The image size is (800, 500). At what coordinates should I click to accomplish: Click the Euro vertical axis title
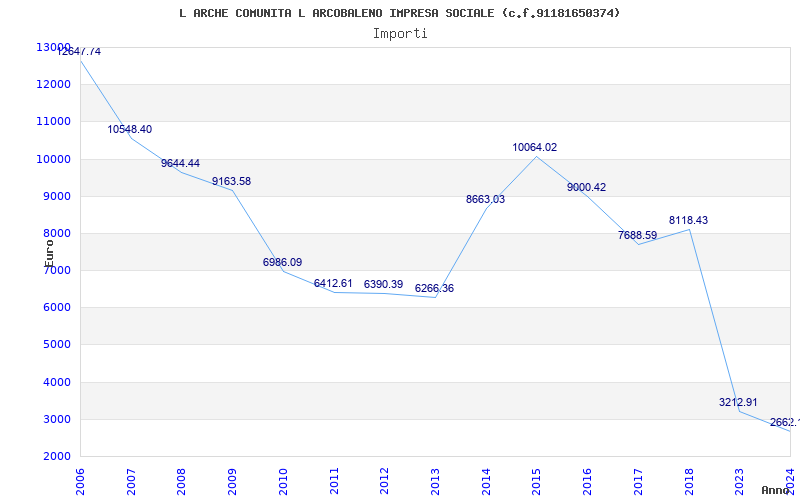[x=49, y=253]
